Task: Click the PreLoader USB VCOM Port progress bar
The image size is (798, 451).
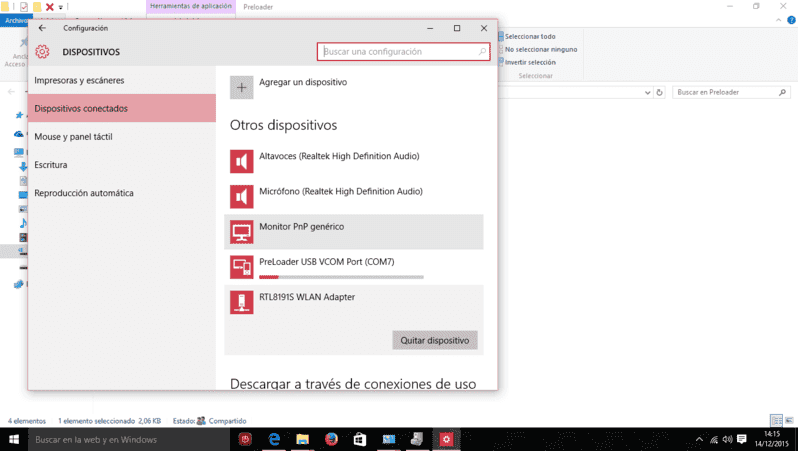Action: point(341,277)
